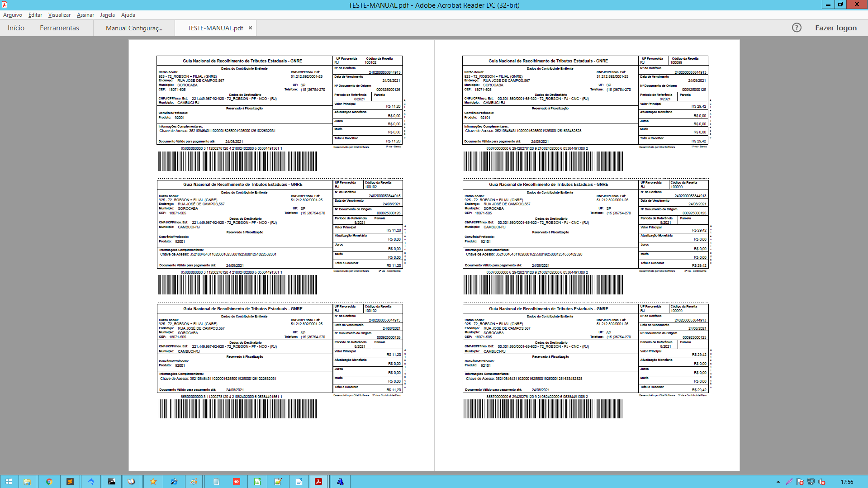Select the TESTE-MANUAL.pdf tab
Screen dimensions: 868x488
[x=215, y=28]
